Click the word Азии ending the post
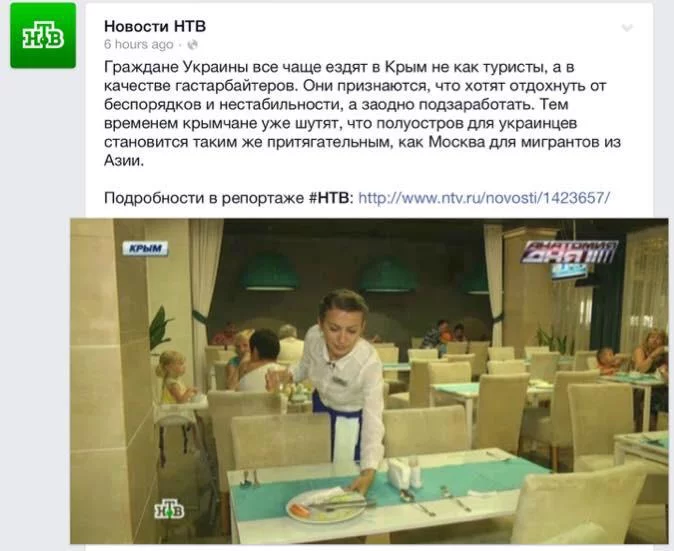 [123, 161]
